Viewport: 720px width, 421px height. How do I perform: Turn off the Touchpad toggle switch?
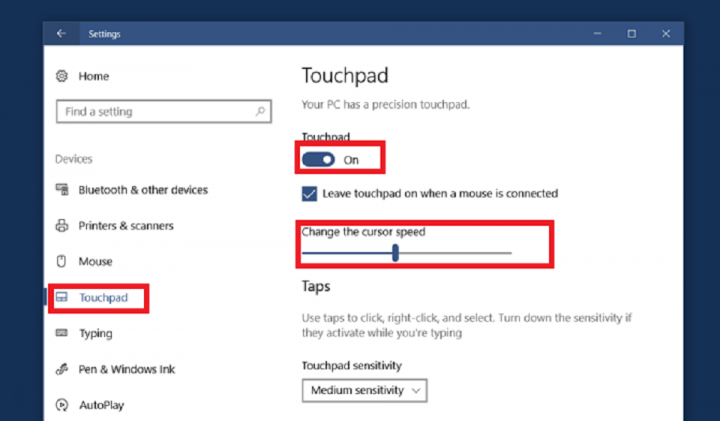[x=318, y=159]
